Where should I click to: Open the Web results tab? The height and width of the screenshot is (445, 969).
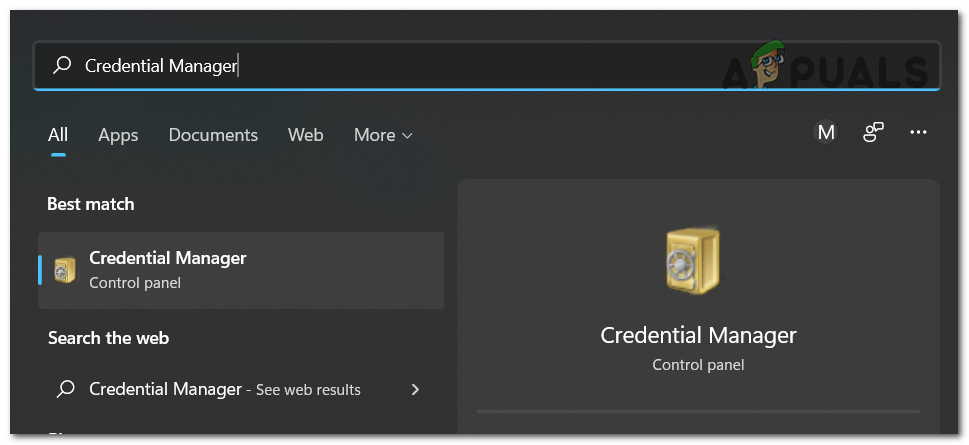[305, 135]
